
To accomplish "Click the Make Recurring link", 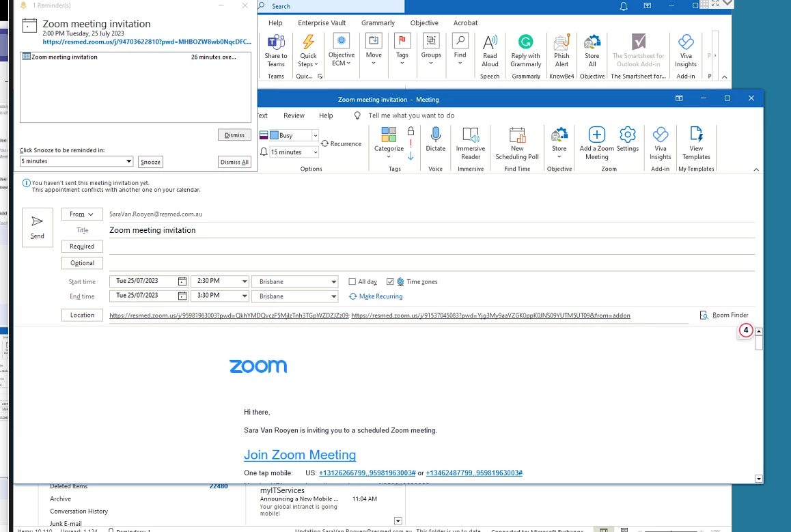I will pyautogui.click(x=376, y=296).
